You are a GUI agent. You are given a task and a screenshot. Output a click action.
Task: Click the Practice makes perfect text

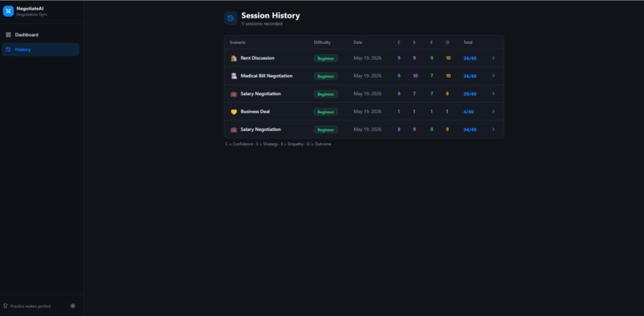[30, 306]
